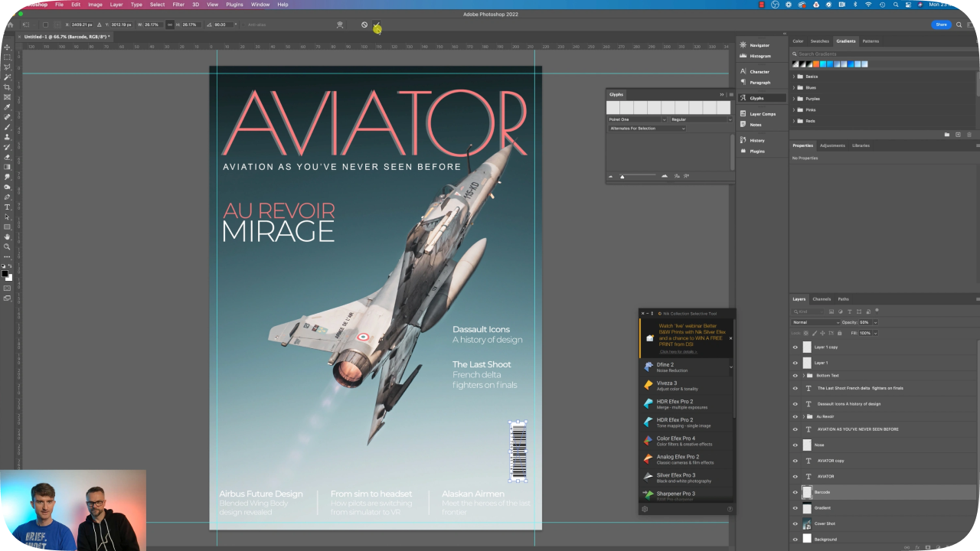Open the Navigator panel
The width and height of the screenshot is (980, 551).
[759, 45]
